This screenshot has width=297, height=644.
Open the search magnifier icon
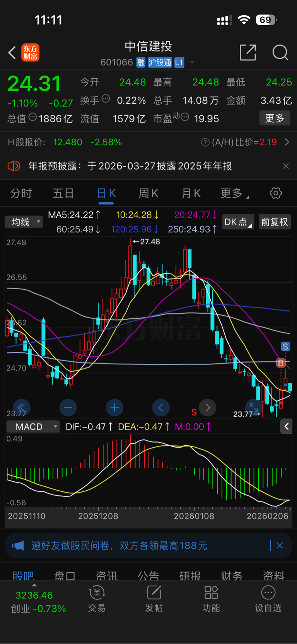tap(280, 52)
